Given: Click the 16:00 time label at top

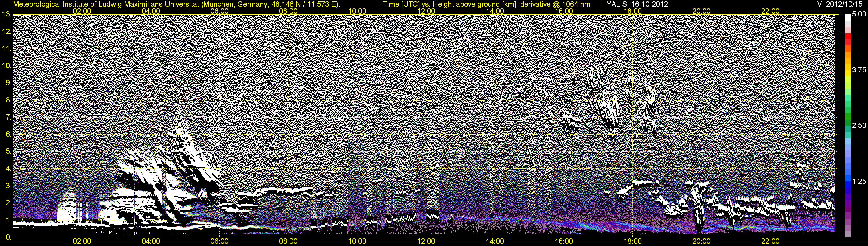Looking at the screenshot, I should 564,11.
